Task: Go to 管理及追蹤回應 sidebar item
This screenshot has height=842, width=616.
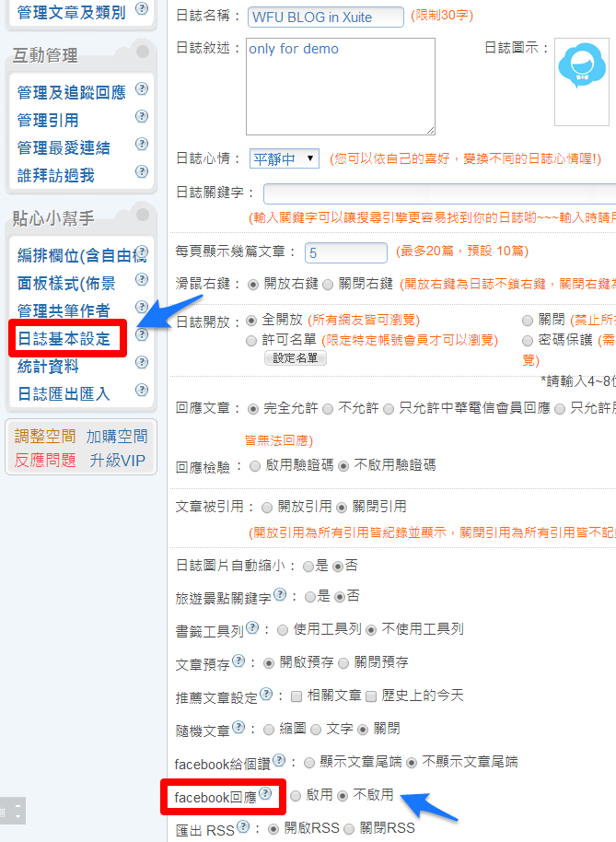Action: coord(72,92)
